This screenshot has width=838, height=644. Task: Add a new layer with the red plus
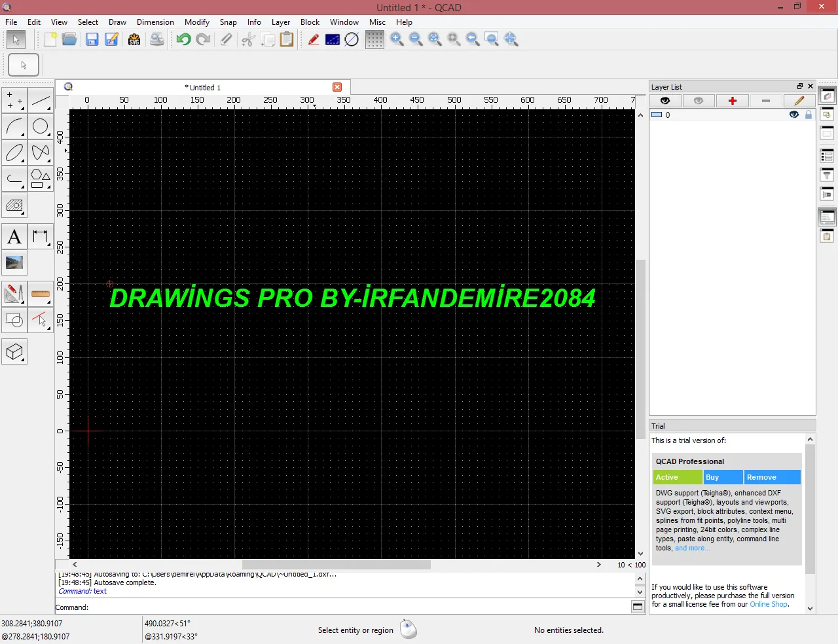pos(733,101)
